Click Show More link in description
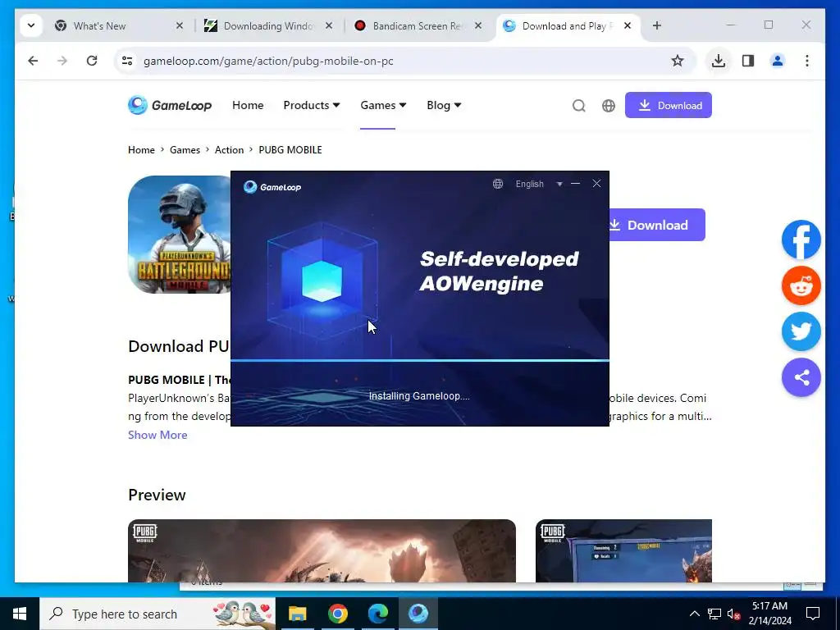Image resolution: width=840 pixels, height=630 pixels. [x=157, y=435]
